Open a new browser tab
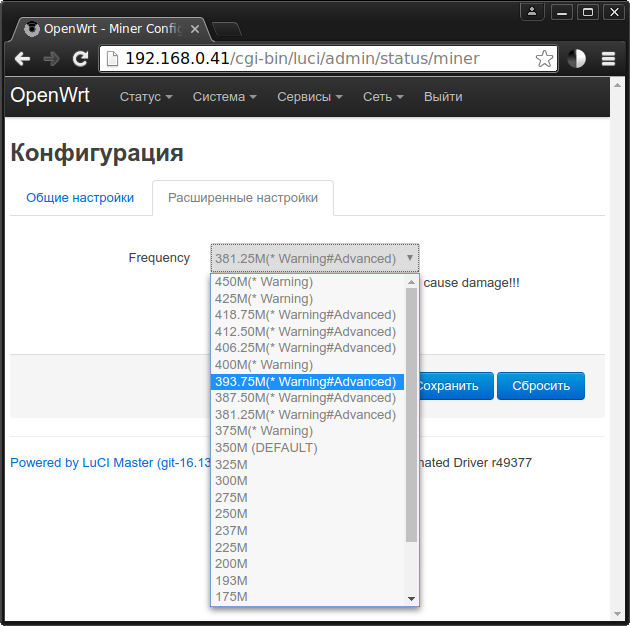 point(226,28)
